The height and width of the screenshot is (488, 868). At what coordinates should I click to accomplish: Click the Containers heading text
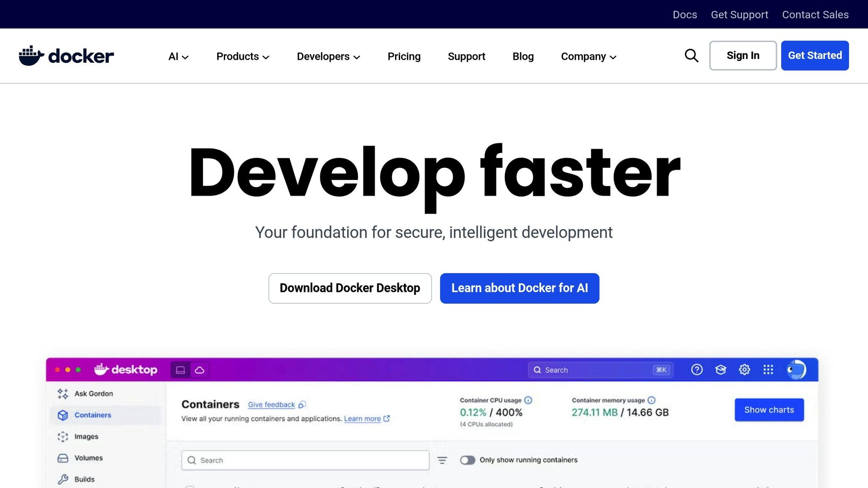point(210,404)
